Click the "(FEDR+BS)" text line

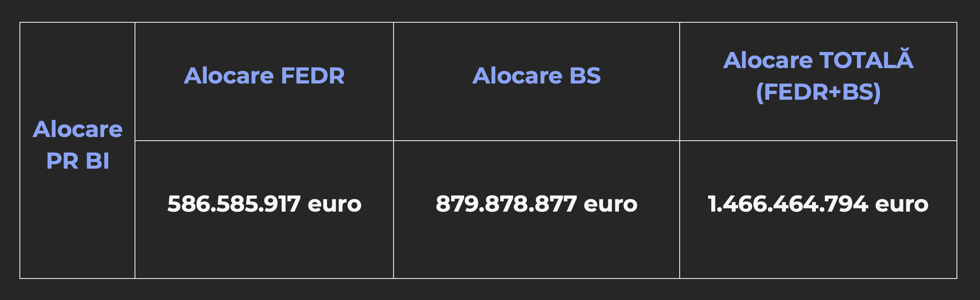coord(818,92)
